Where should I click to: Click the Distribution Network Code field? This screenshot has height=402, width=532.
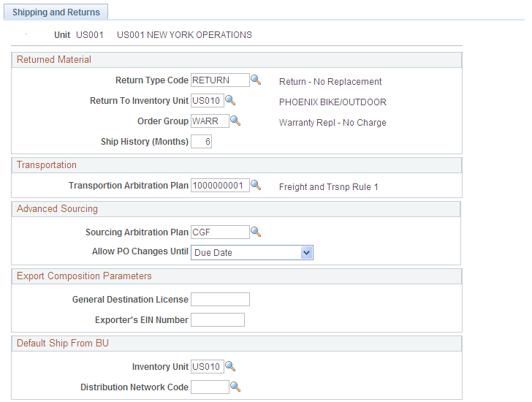point(210,387)
